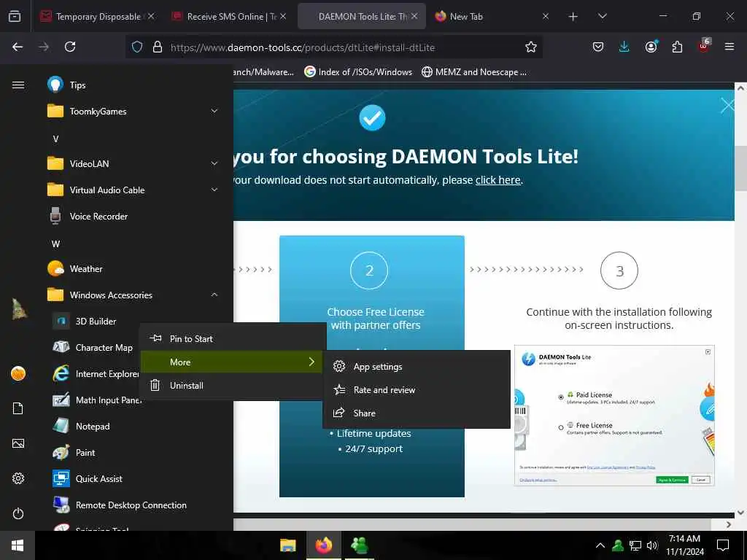The width and height of the screenshot is (747, 560).
Task: Open the user account avatar in Start
Action: click(18, 374)
